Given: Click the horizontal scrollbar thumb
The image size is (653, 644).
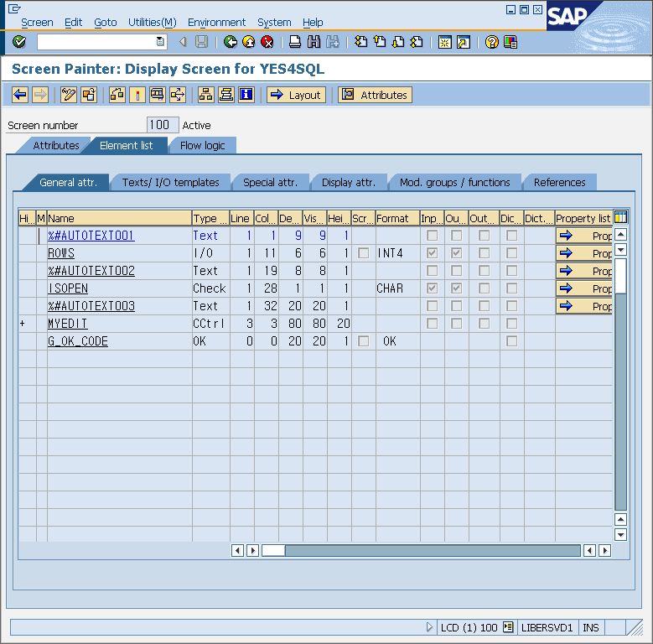Looking at the screenshot, I should click(273, 550).
